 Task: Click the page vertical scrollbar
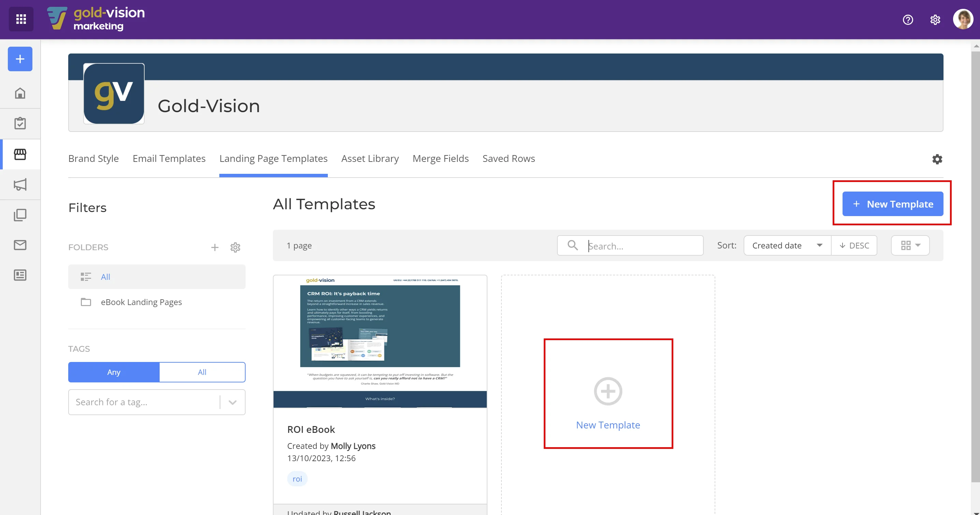pos(976,266)
